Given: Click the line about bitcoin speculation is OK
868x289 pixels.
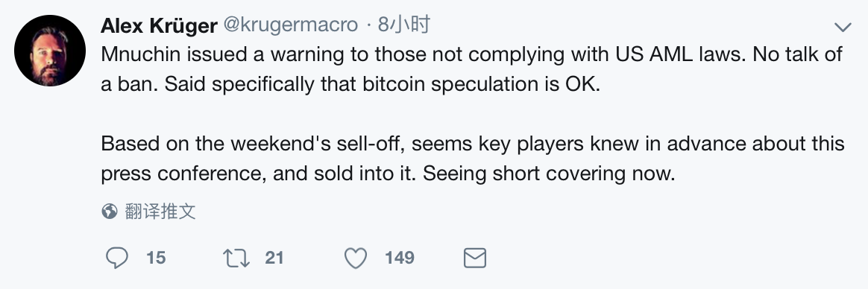Looking at the screenshot, I should click(350, 85).
